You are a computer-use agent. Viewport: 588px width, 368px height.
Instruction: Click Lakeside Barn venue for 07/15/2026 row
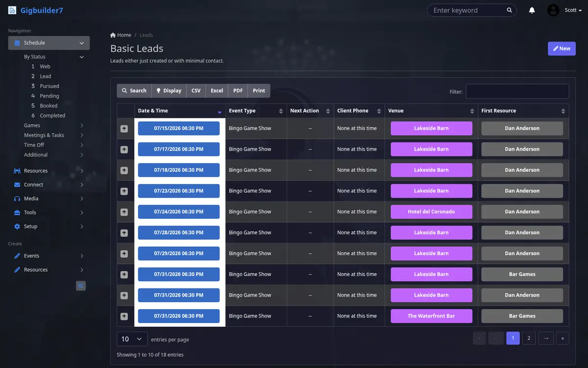coord(431,129)
